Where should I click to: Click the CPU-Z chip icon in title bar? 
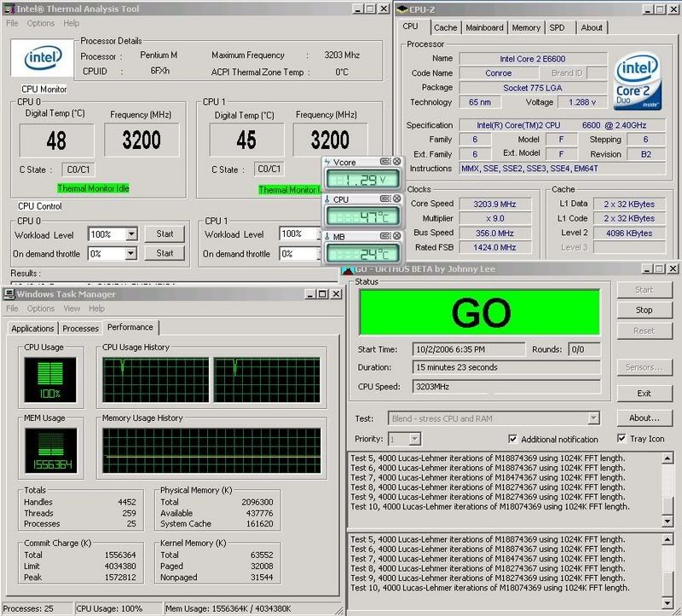click(402, 9)
